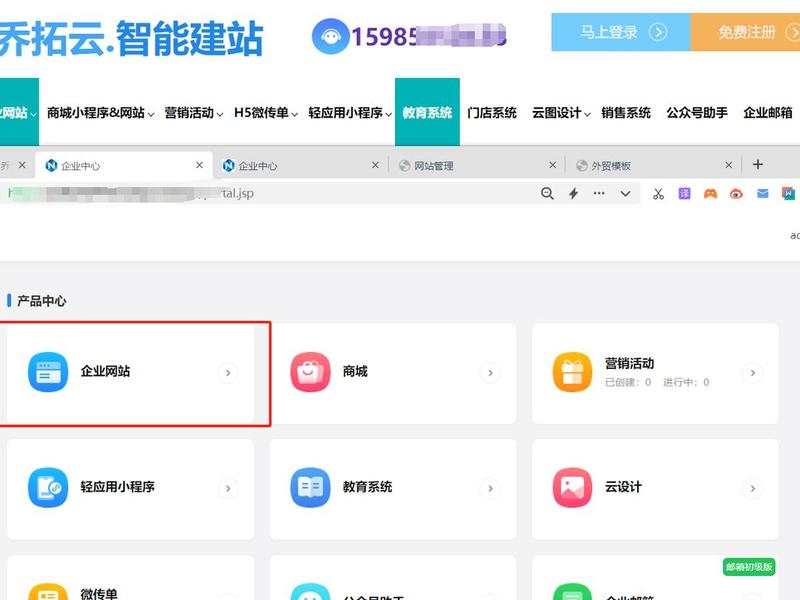Click the 产品中心 section heading
Image resolution: width=800 pixels, height=600 pixels.
point(41,301)
